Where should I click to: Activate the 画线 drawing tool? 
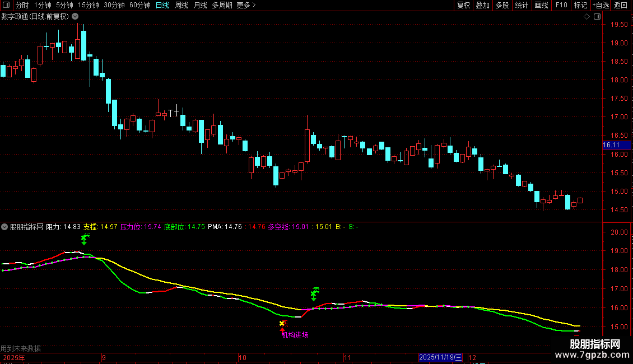click(x=541, y=5)
